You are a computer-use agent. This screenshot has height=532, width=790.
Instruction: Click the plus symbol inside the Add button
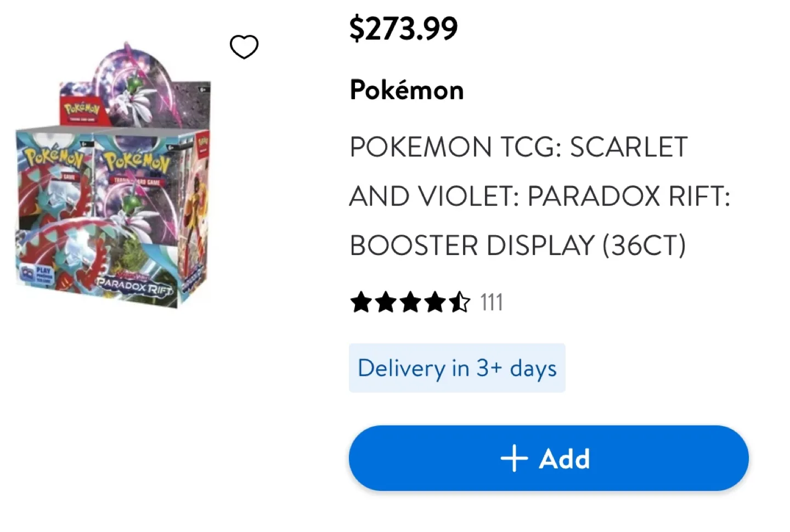pos(514,459)
